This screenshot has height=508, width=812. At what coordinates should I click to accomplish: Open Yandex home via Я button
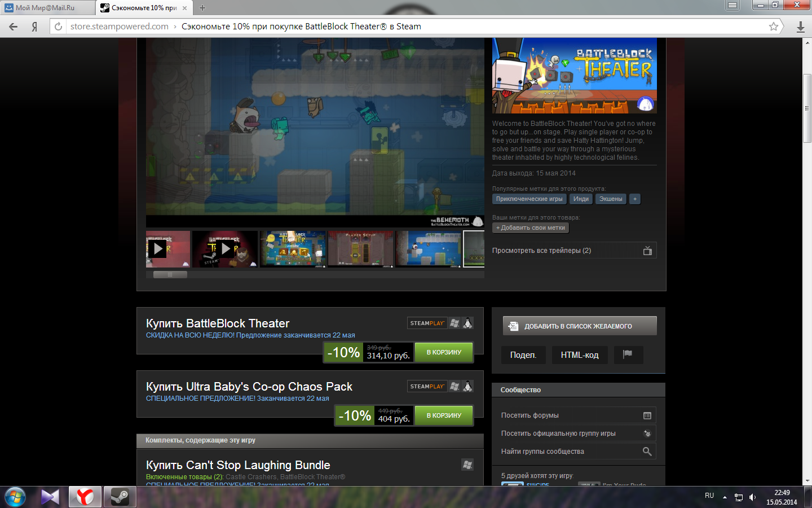click(x=34, y=27)
